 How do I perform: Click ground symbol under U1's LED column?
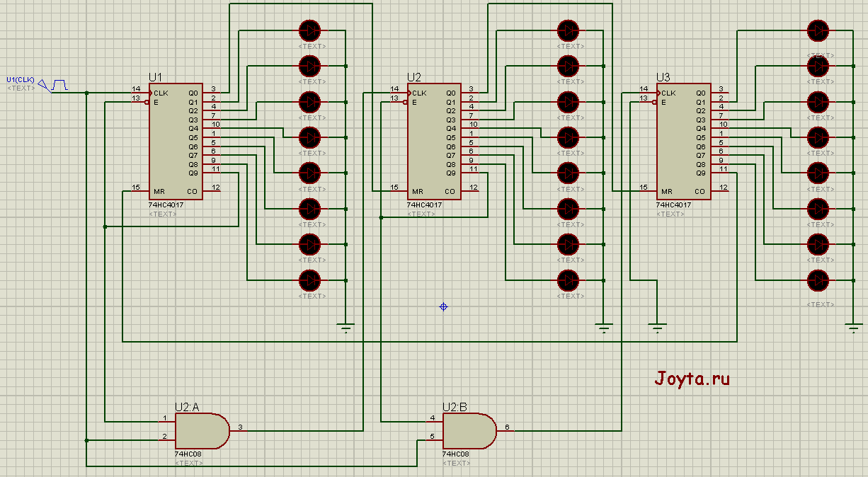[346, 328]
